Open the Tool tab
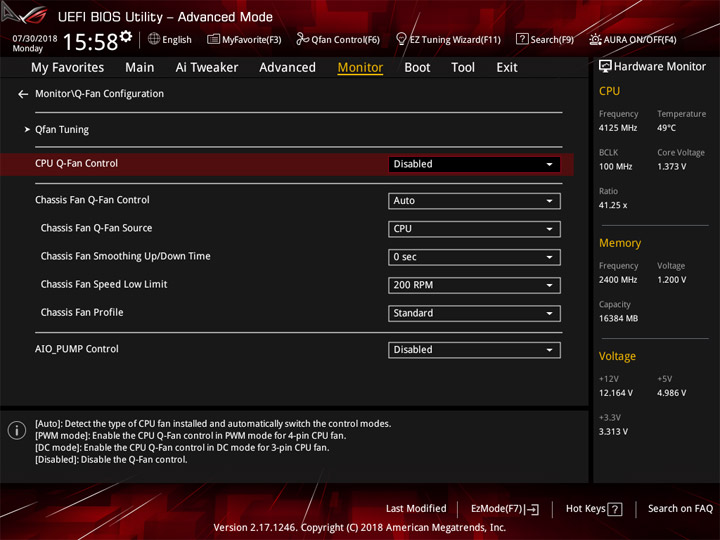Viewport: 720px width, 540px height. [x=463, y=68]
